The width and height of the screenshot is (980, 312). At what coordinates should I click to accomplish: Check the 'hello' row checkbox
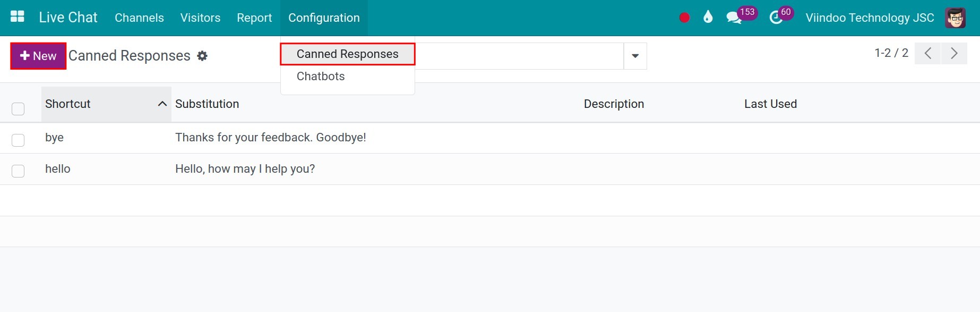click(18, 171)
